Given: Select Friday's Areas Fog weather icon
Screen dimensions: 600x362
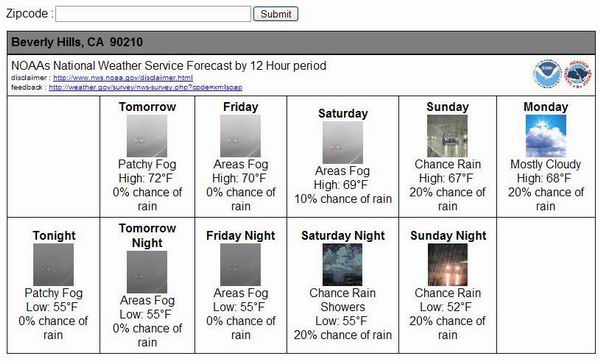Looking at the screenshot, I should pyautogui.click(x=240, y=136).
